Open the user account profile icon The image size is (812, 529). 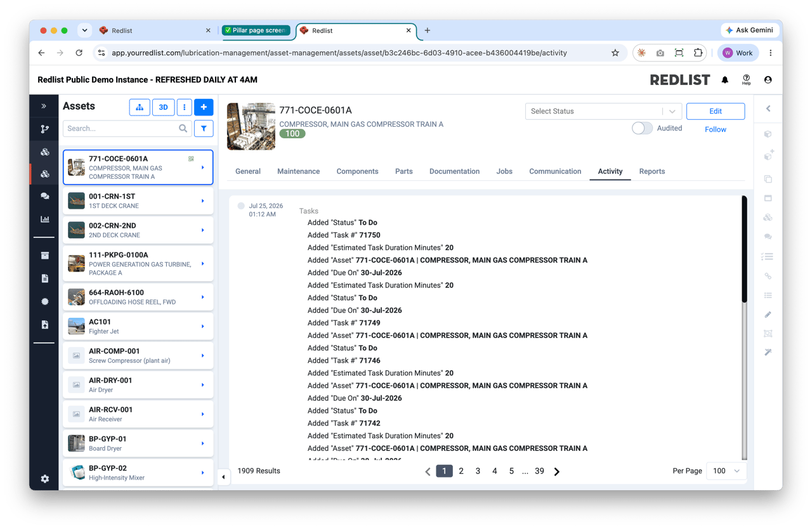(x=768, y=80)
